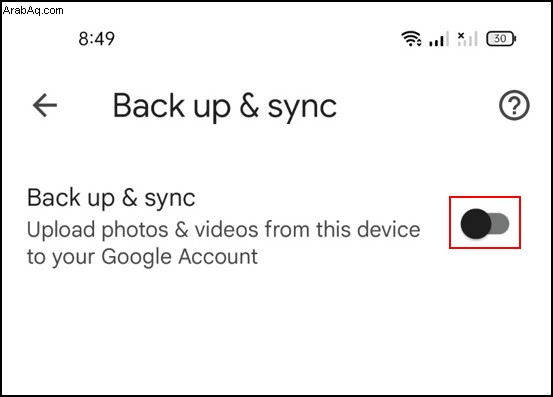Select the Back up & sync setting label

tap(111, 198)
